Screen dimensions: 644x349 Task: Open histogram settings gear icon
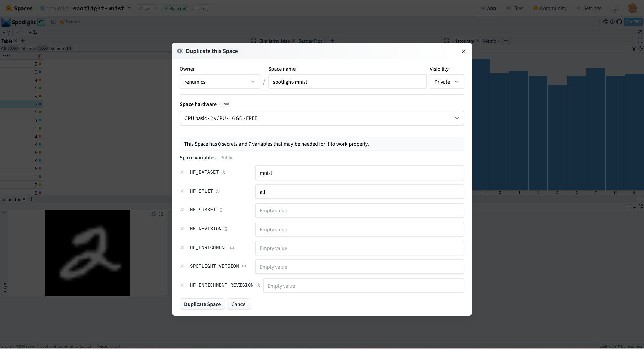click(x=641, y=48)
